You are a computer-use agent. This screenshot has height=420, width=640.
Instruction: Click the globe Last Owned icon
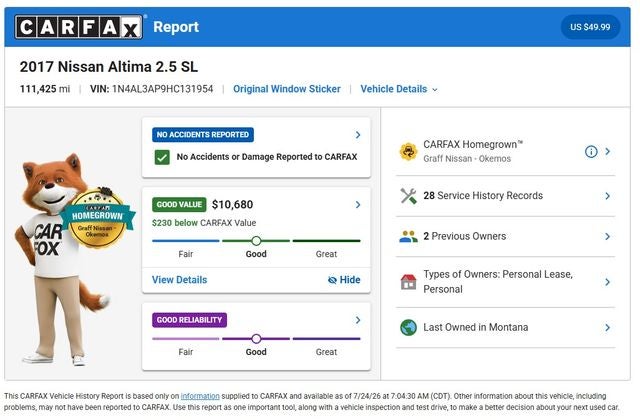click(x=408, y=327)
